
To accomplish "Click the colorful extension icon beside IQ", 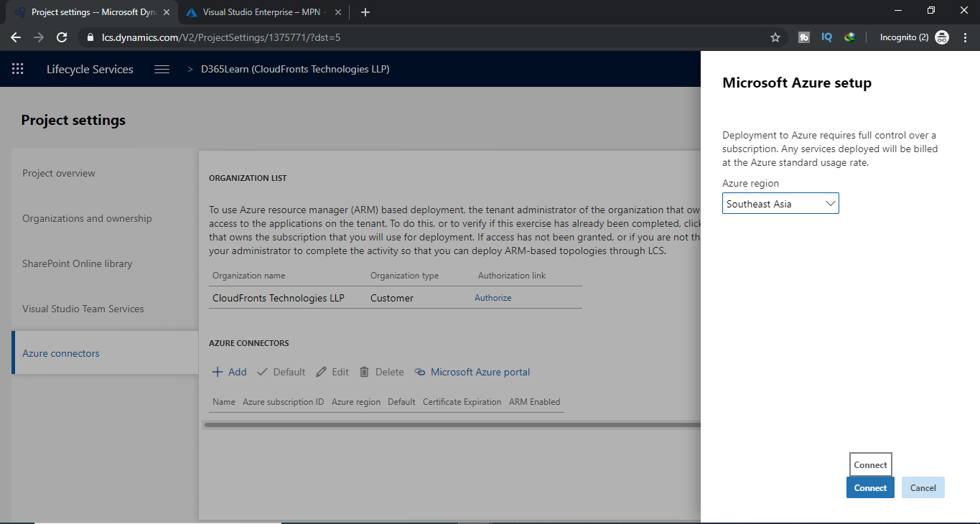I will pyautogui.click(x=849, y=37).
